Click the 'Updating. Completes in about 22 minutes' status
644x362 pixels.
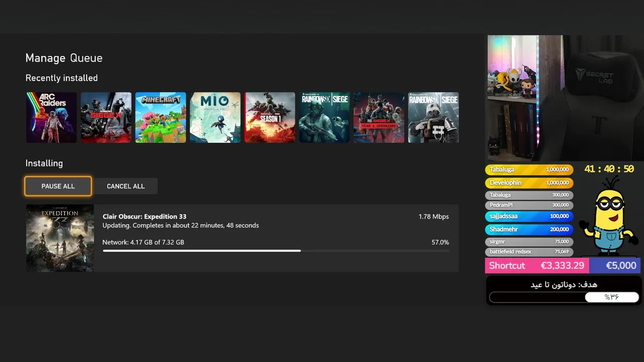pos(181,225)
